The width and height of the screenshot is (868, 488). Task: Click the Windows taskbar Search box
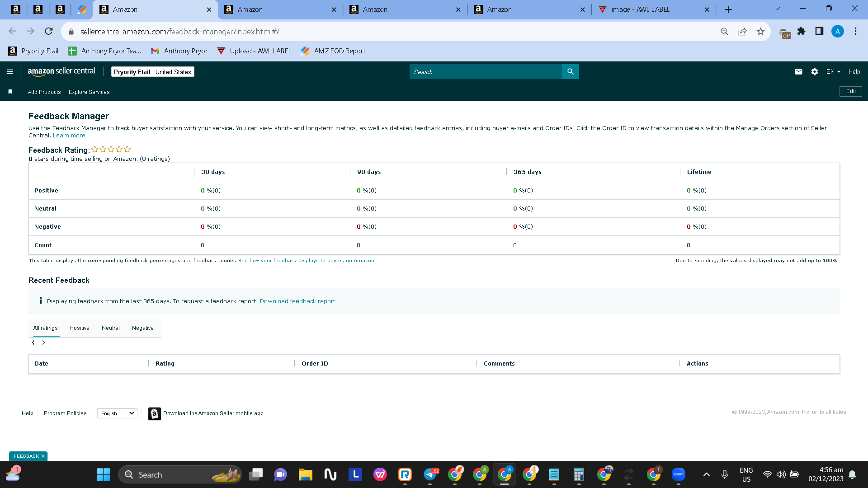click(180, 474)
